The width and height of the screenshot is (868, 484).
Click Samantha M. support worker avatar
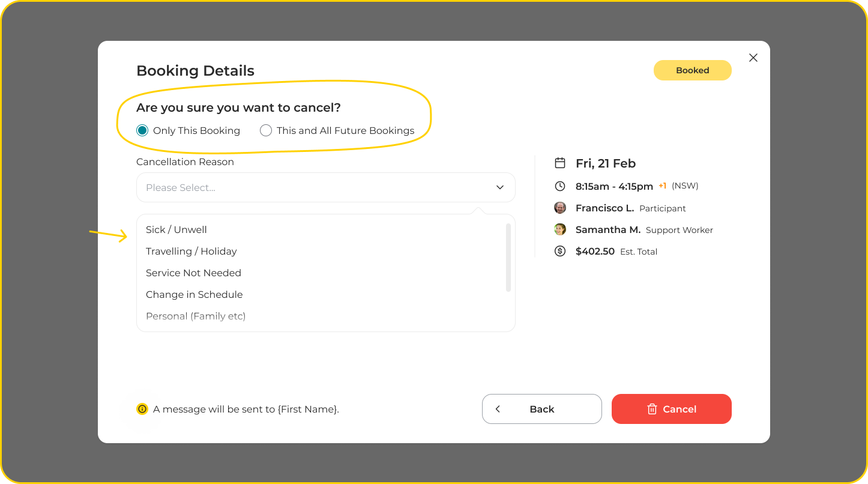(560, 229)
